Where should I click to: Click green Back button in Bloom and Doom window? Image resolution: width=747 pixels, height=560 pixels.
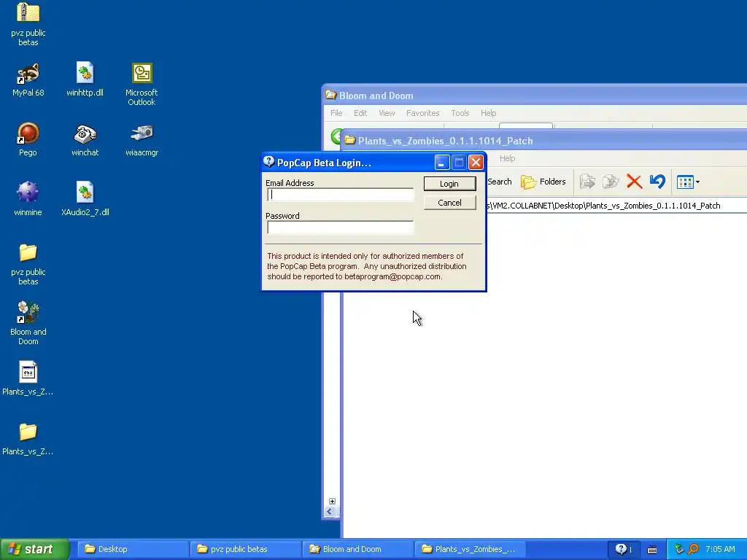(x=337, y=136)
